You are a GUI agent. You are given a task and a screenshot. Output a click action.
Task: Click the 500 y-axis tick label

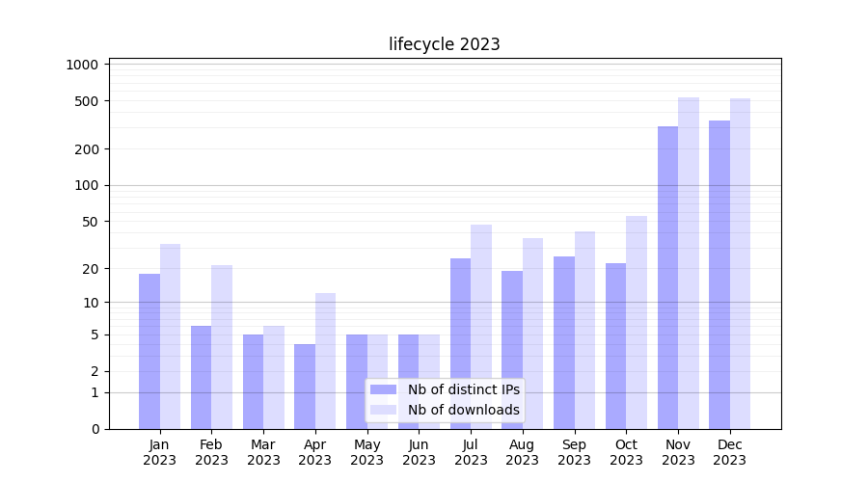click(87, 101)
